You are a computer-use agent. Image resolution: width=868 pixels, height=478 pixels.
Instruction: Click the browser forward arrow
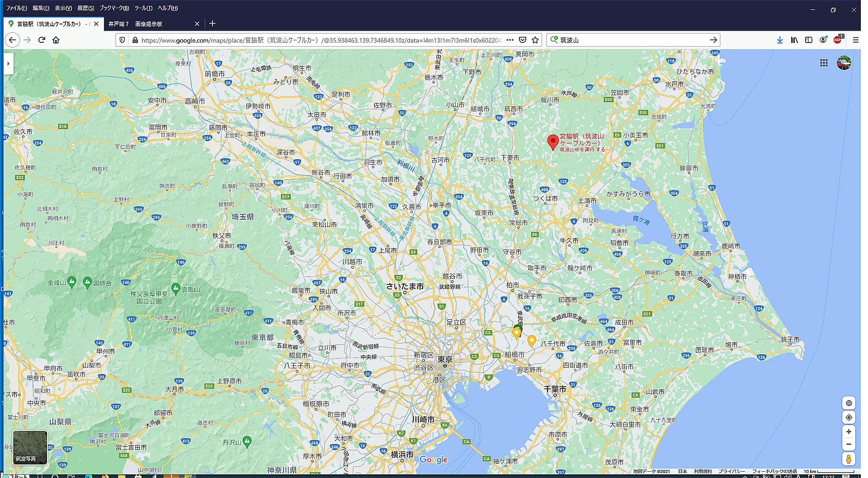coord(27,40)
